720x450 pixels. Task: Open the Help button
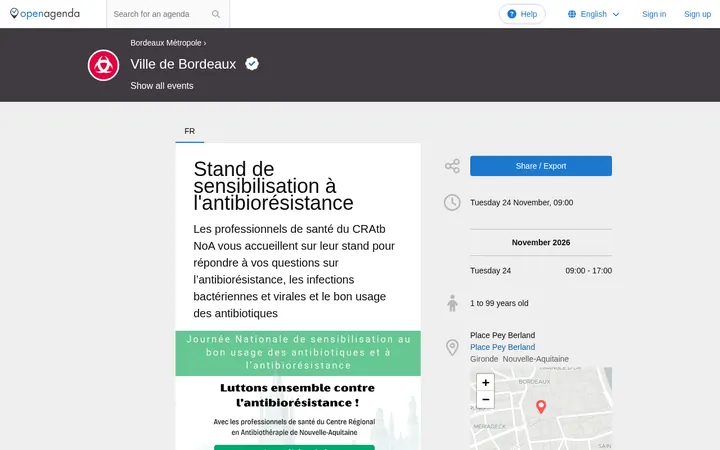click(522, 14)
